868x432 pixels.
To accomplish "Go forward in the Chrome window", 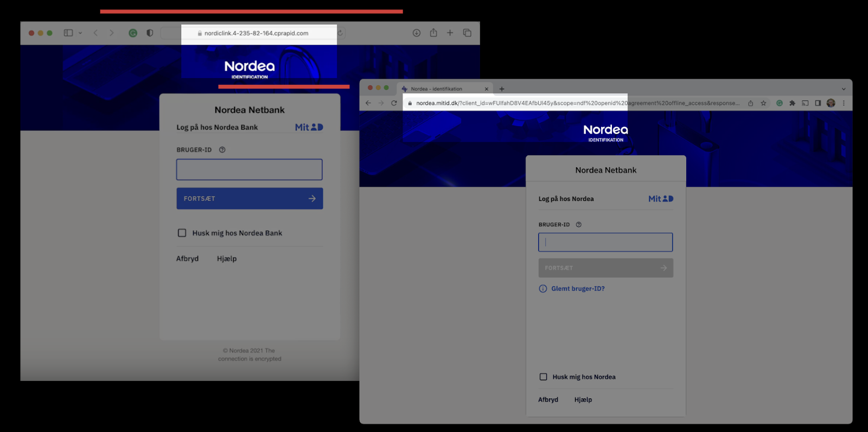I will (x=381, y=103).
